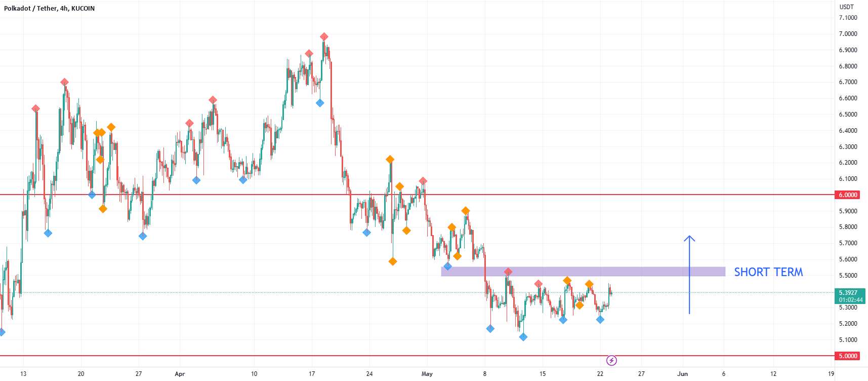Click the 6.8000 price axis label

click(848, 66)
